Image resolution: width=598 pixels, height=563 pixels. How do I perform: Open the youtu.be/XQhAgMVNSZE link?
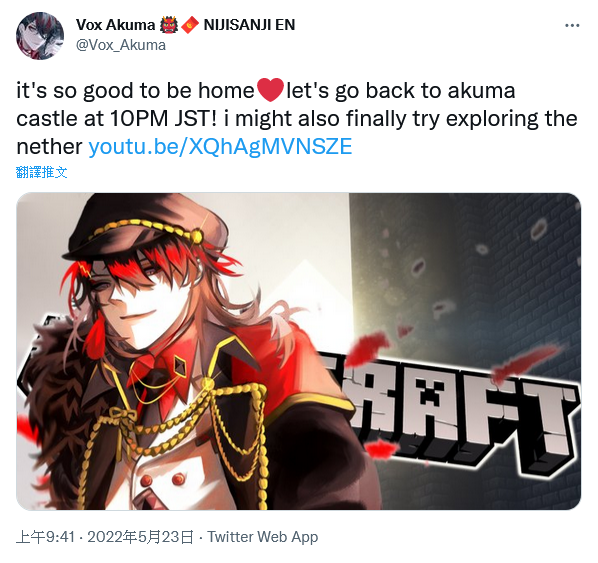(x=220, y=146)
